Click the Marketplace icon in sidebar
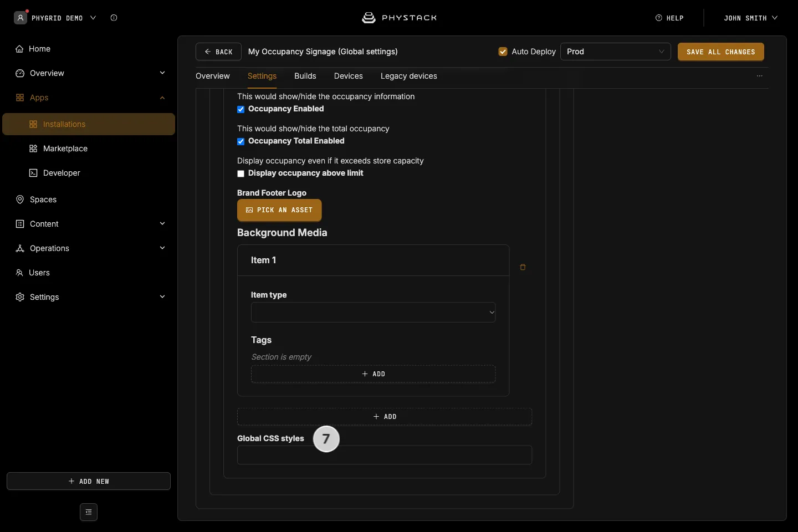 pyautogui.click(x=33, y=149)
